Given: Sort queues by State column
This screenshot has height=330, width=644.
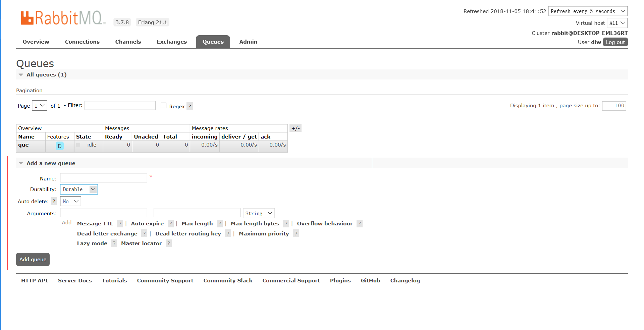Looking at the screenshot, I should (84, 137).
